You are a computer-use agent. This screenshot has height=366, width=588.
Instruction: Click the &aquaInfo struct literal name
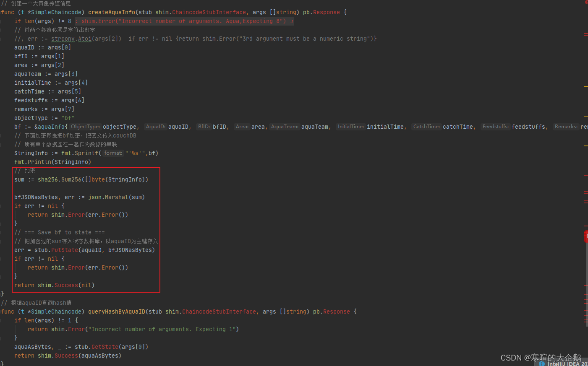pyautogui.click(x=51, y=127)
